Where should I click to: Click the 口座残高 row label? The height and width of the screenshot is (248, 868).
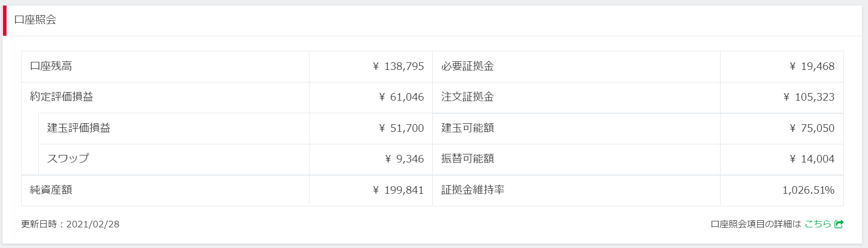coord(51,66)
